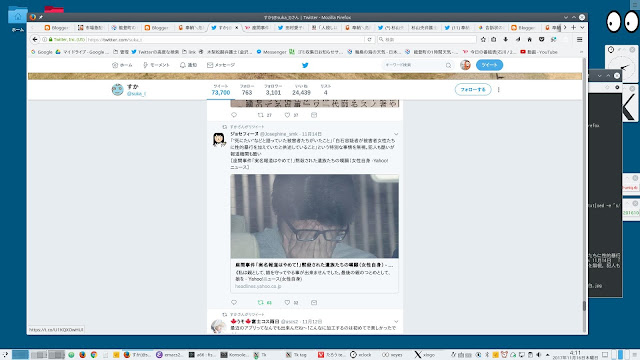Screen dimensions: 640x360
Task: Expand options chevron on うそ tweet
Action: click(396, 322)
